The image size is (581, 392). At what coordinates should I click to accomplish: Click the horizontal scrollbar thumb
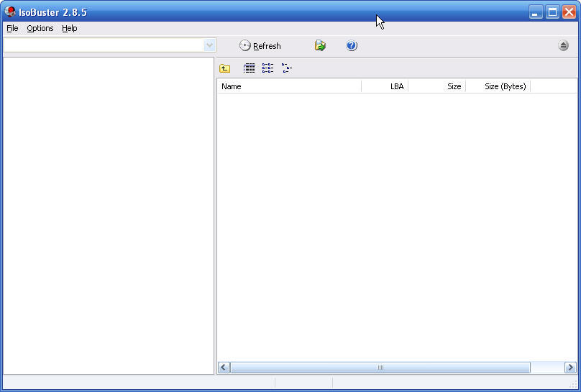point(380,368)
